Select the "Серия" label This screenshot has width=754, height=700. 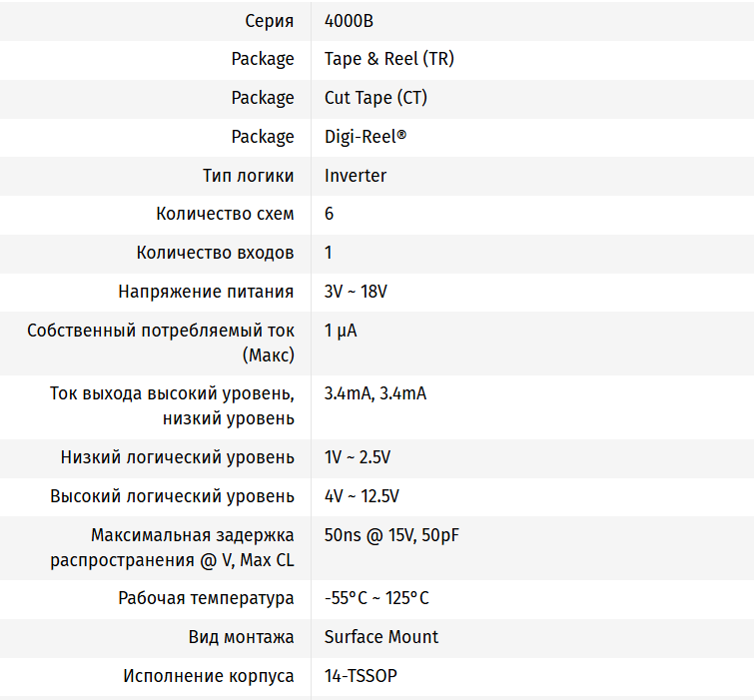click(x=269, y=20)
